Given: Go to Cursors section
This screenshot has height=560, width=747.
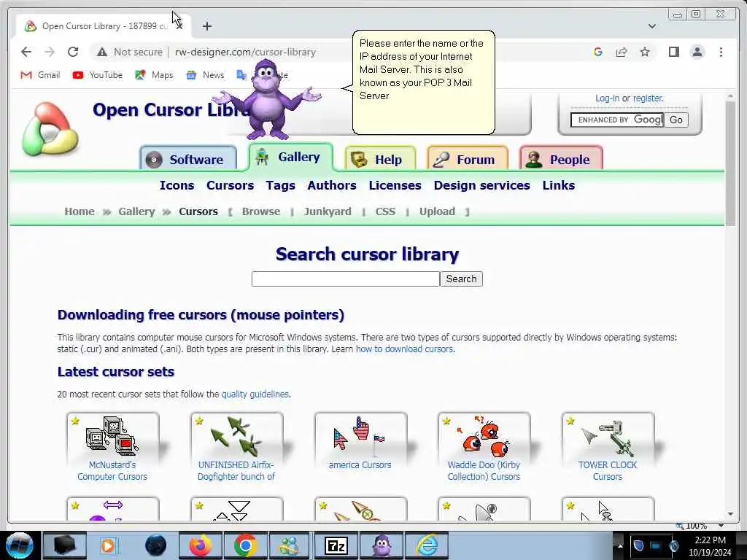Looking at the screenshot, I should (230, 185).
